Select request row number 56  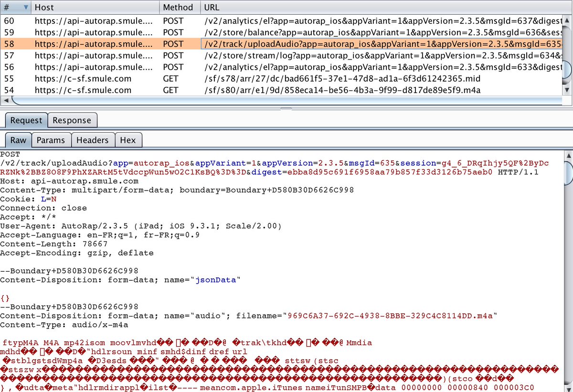point(281,67)
